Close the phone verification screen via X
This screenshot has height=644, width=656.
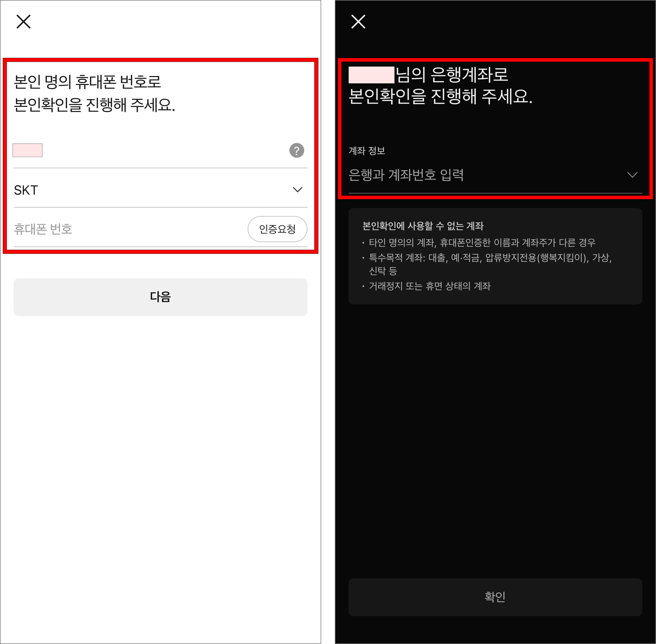click(x=24, y=22)
